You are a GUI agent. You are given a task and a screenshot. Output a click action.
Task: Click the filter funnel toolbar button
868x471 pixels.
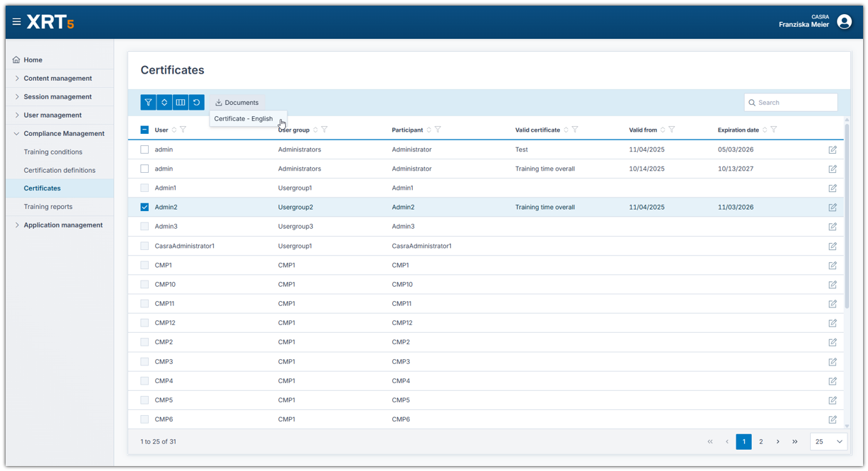148,103
